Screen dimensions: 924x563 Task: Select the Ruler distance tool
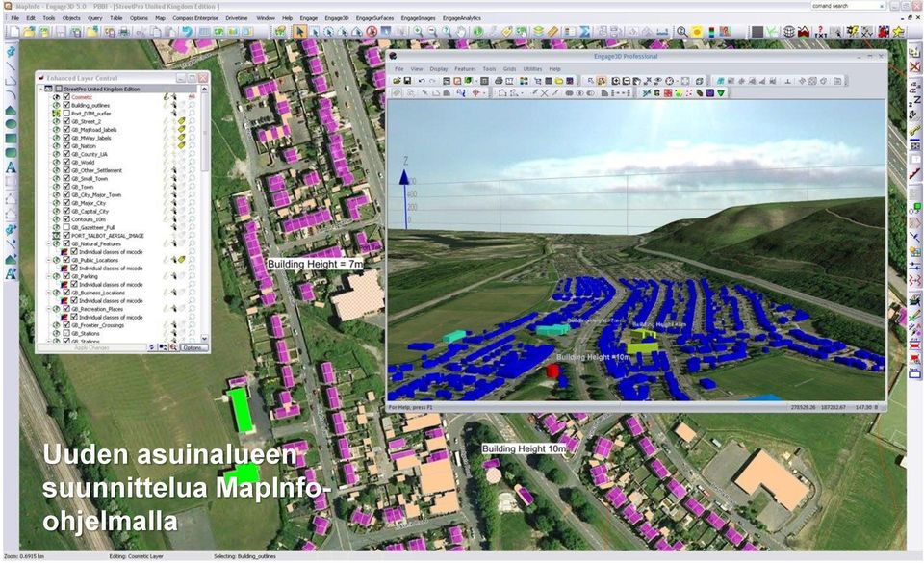[x=552, y=32]
